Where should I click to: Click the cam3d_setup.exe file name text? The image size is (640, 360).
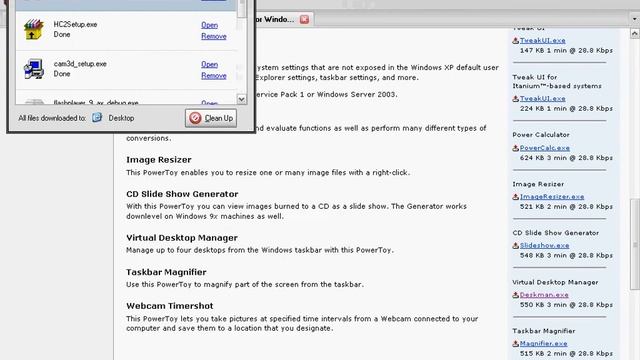[80, 64]
